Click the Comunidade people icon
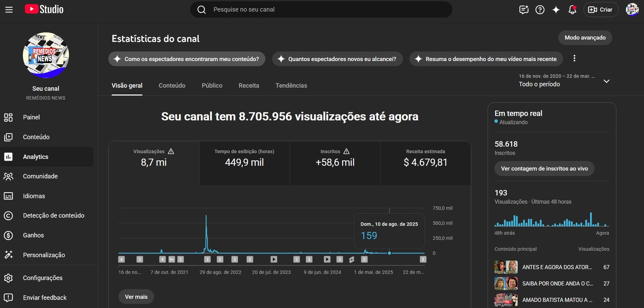 click(x=8, y=176)
